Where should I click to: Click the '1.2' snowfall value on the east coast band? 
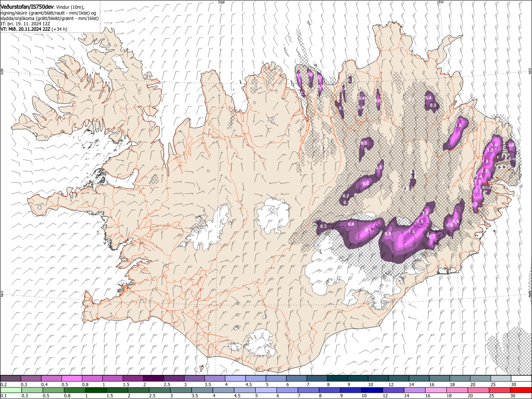tap(479, 191)
